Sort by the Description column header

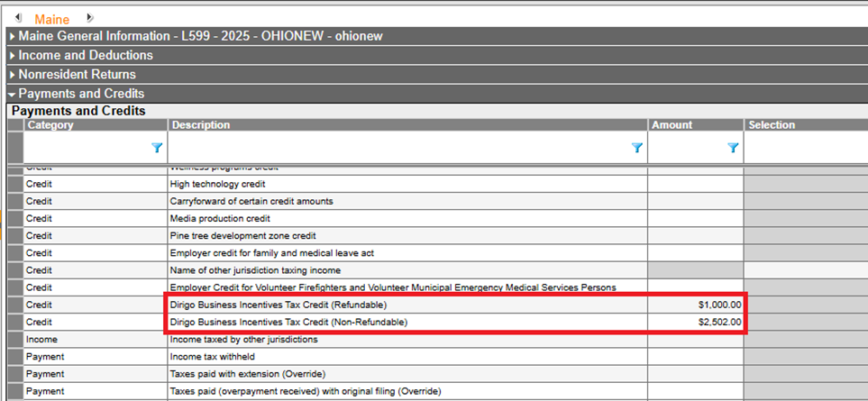coord(407,125)
